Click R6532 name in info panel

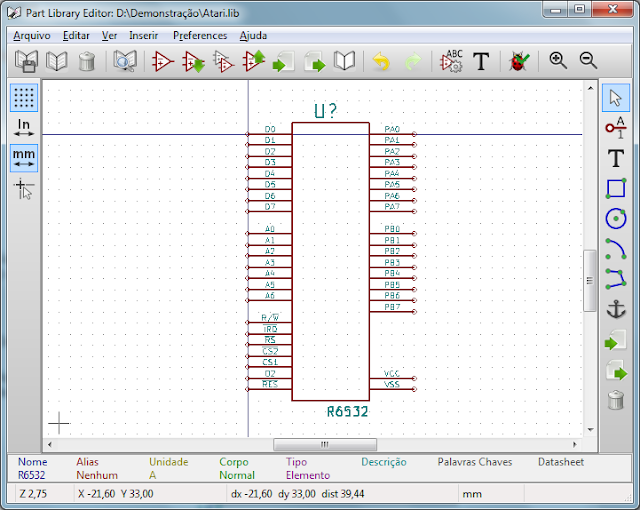click(x=31, y=475)
